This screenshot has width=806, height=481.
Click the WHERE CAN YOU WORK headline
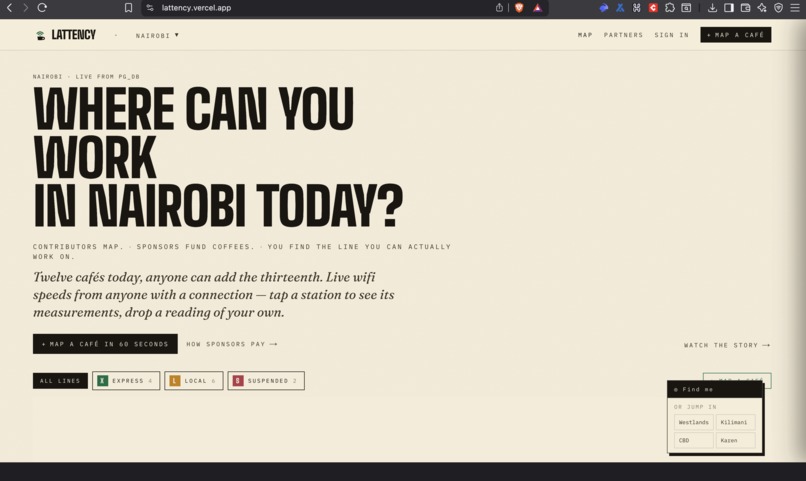pos(218,157)
